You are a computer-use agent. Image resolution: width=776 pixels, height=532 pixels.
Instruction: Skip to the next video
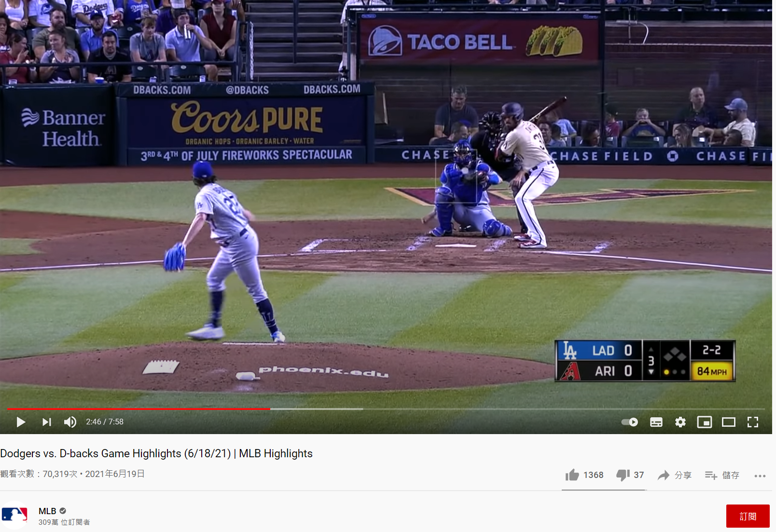pyautogui.click(x=46, y=422)
